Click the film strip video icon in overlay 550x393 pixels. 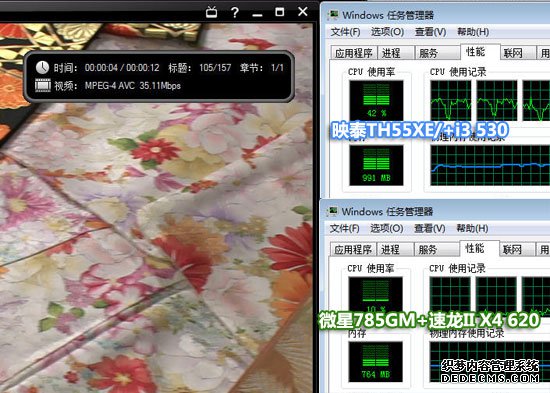click(43, 85)
